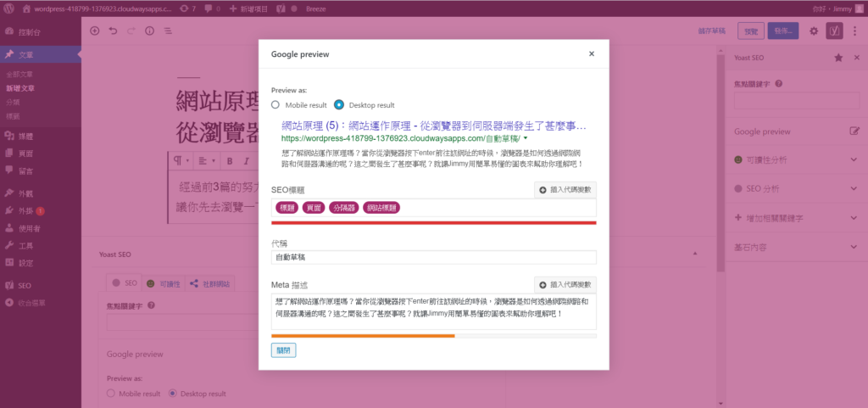Open 你好 Jimmy user account menu
The height and width of the screenshot is (408, 868).
837,8
